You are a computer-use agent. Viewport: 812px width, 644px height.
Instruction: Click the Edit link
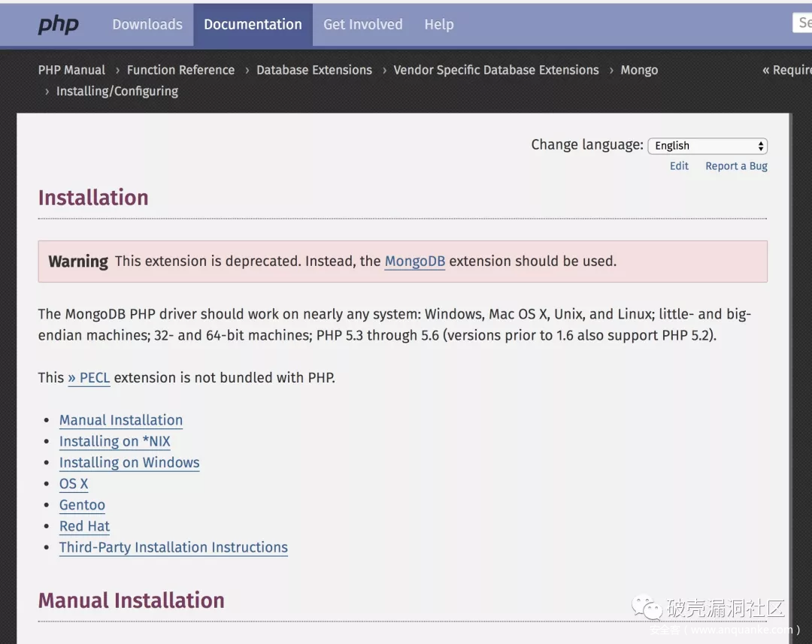point(679,166)
